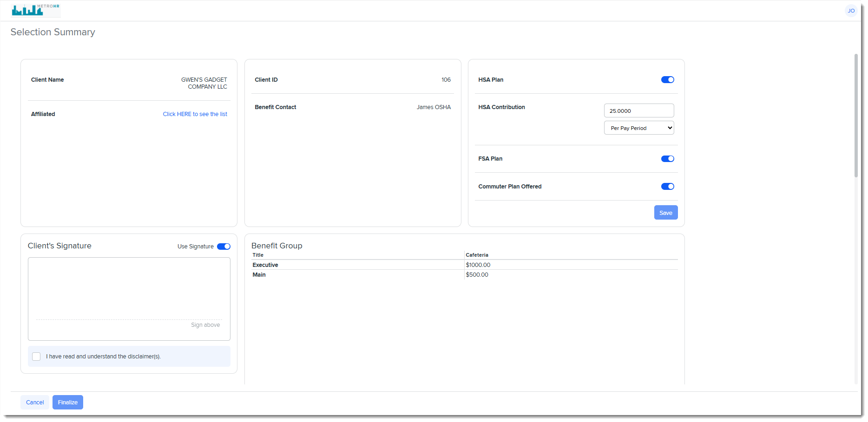Toggle the Use Signature switch
Viewport: 868px width, 422px height.
(224, 247)
